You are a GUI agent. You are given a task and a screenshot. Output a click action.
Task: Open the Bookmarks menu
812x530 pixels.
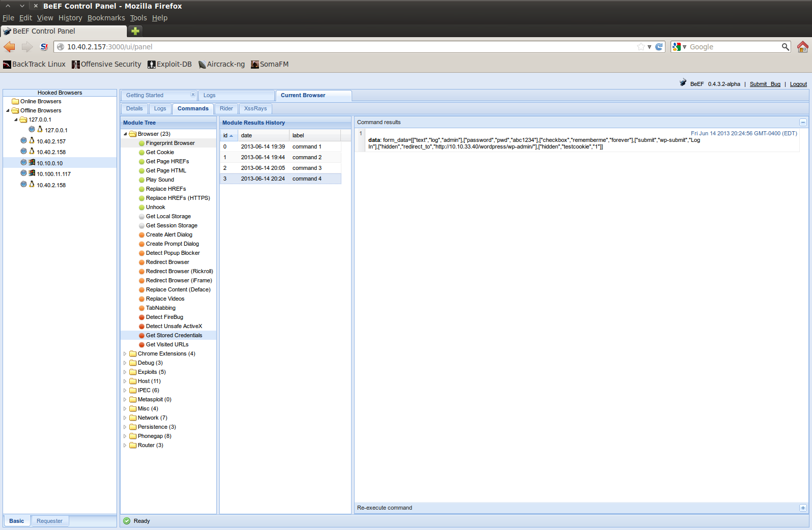106,18
